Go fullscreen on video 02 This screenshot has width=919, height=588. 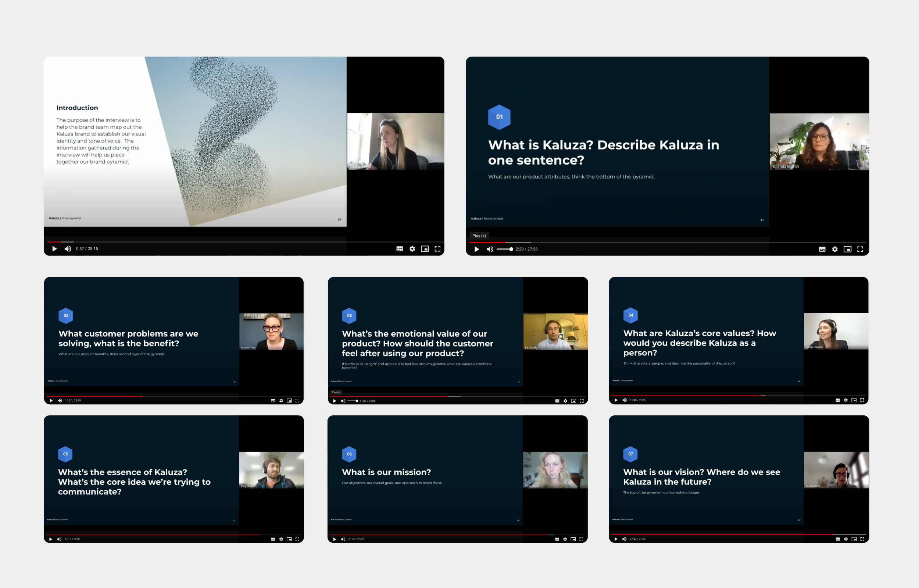point(297,401)
